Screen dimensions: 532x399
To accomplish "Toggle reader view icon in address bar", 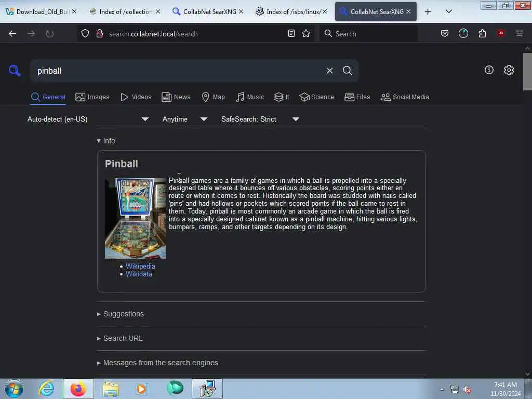I will (291, 33).
